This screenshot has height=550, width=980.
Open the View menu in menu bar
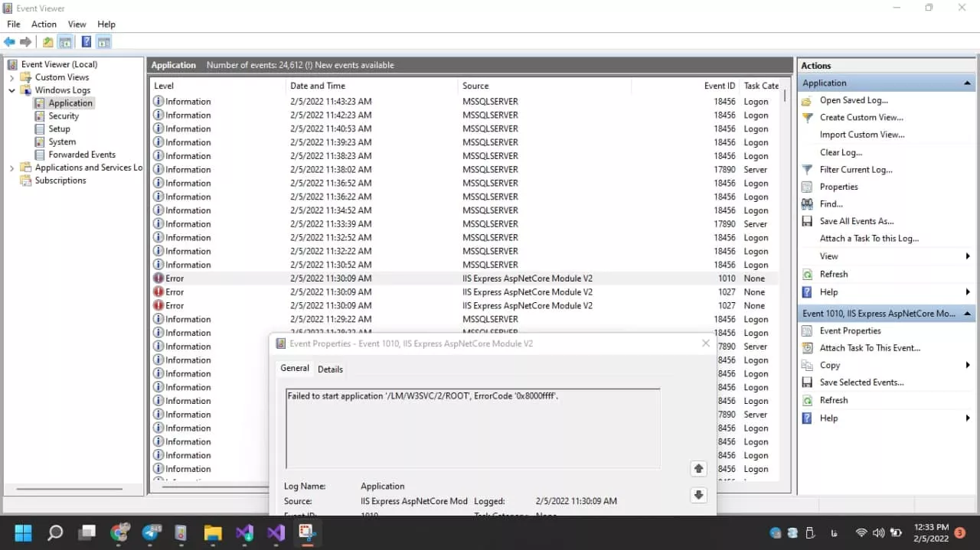pos(77,24)
